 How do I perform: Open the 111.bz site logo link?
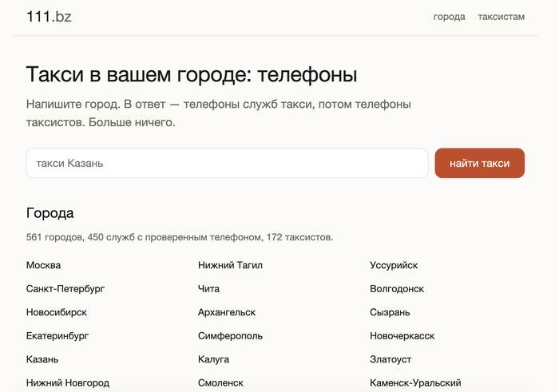[x=49, y=17]
